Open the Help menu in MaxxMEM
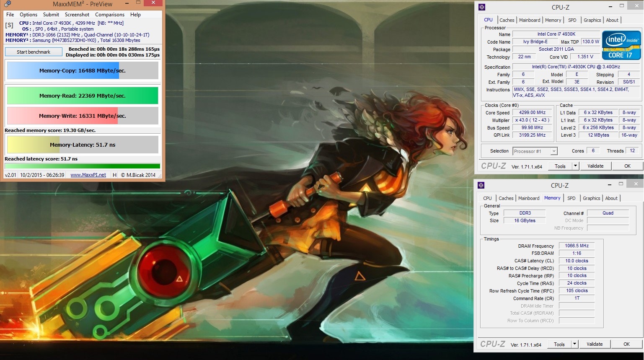This screenshot has height=360, width=644. point(135,15)
